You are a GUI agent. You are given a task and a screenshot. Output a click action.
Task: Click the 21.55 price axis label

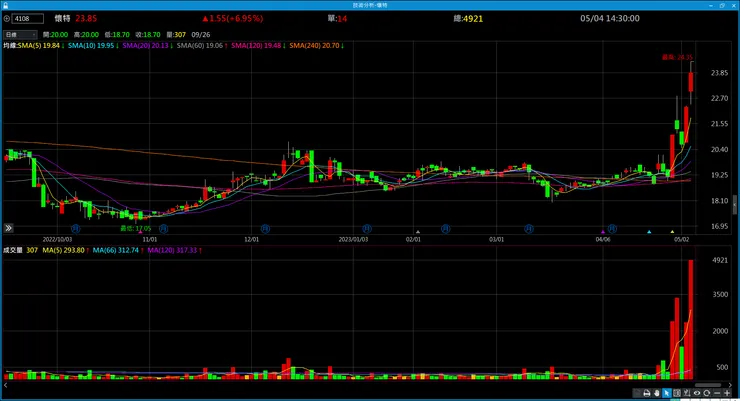click(719, 124)
